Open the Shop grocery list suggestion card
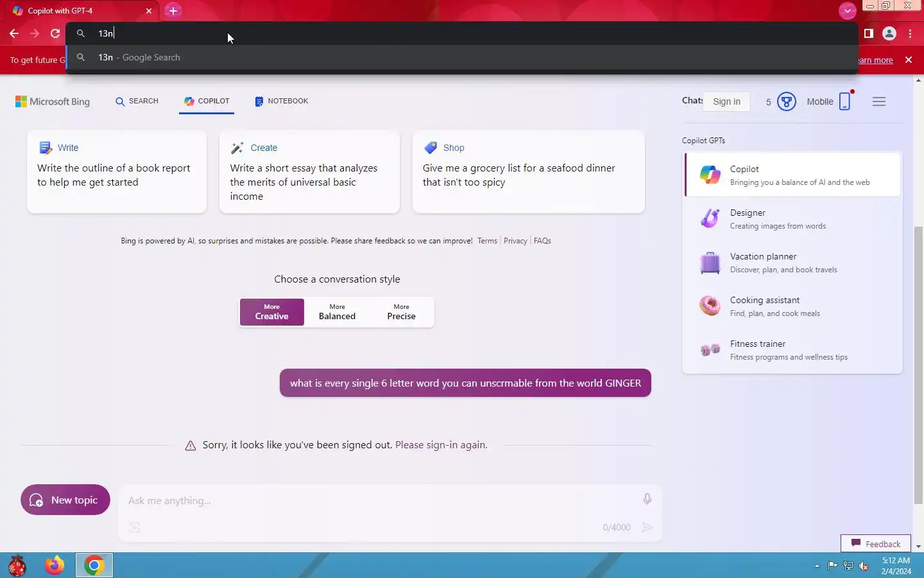The height and width of the screenshot is (578, 924). (529, 171)
